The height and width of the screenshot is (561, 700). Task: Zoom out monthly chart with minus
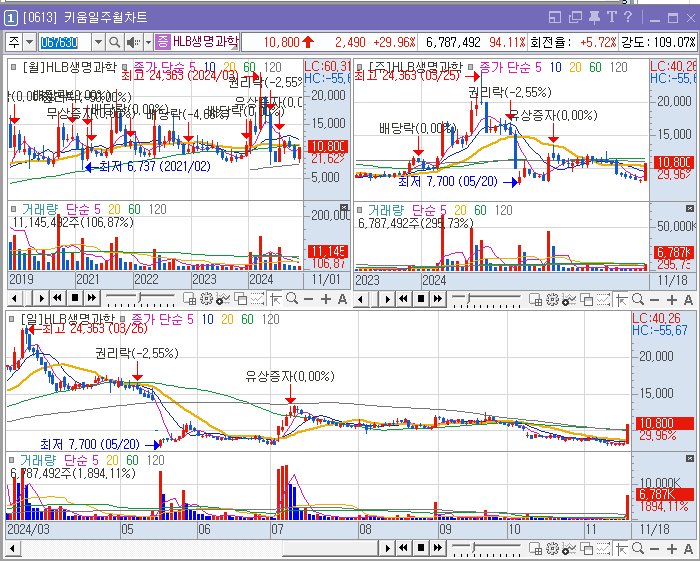click(x=308, y=299)
